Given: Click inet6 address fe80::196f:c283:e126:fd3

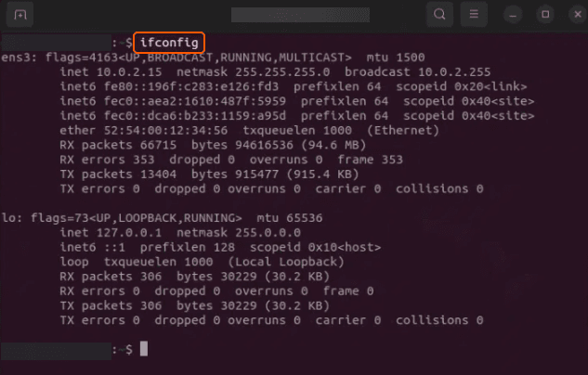Looking at the screenshot, I should [191, 86].
